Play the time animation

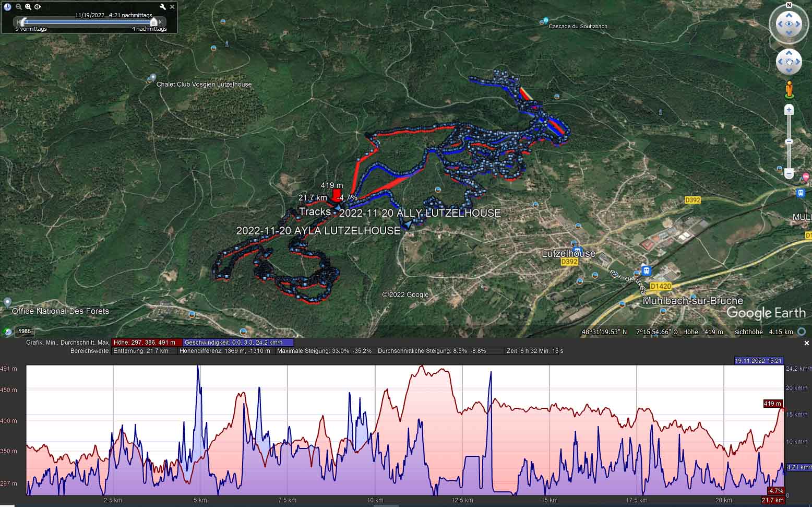click(38, 7)
